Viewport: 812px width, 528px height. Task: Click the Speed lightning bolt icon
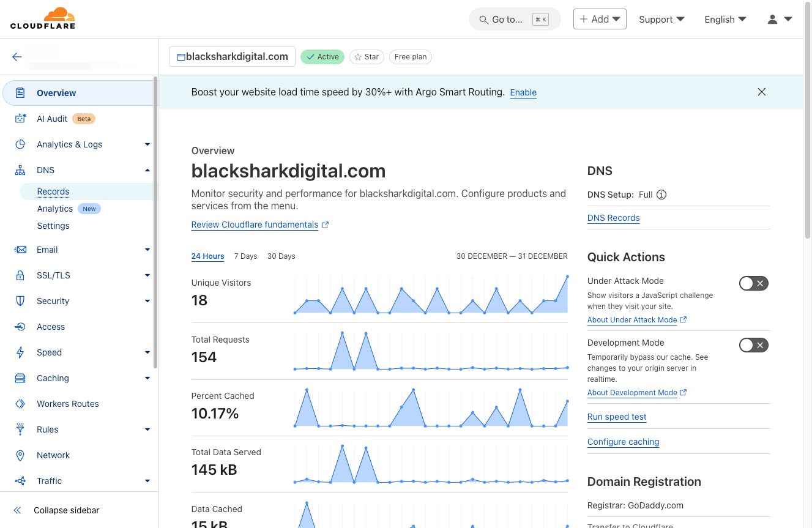(x=20, y=352)
